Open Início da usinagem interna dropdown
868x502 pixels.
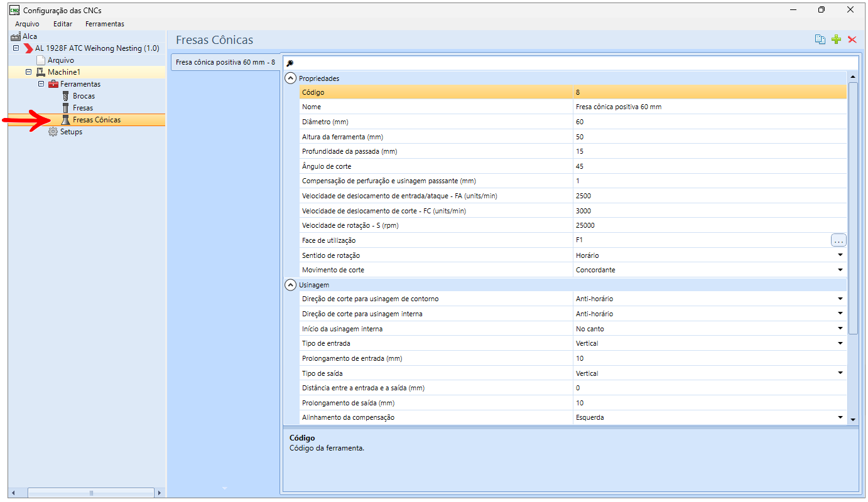pyautogui.click(x=840, y=329)
